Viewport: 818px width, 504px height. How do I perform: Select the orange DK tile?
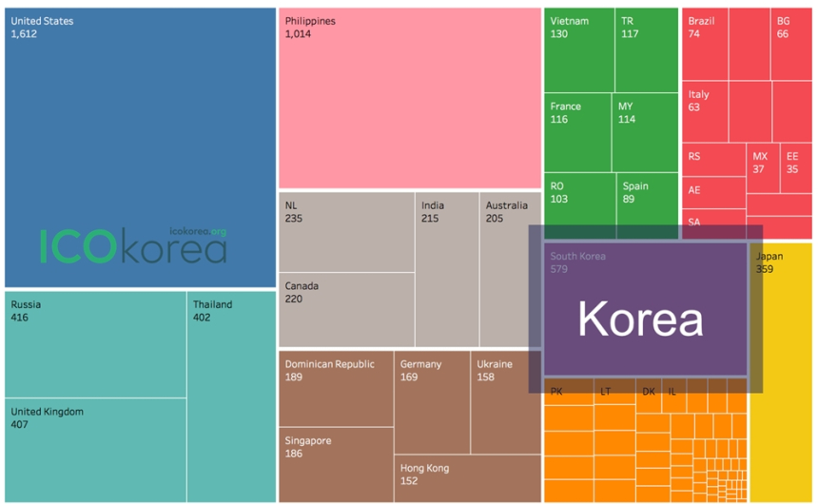coord(649,395)
